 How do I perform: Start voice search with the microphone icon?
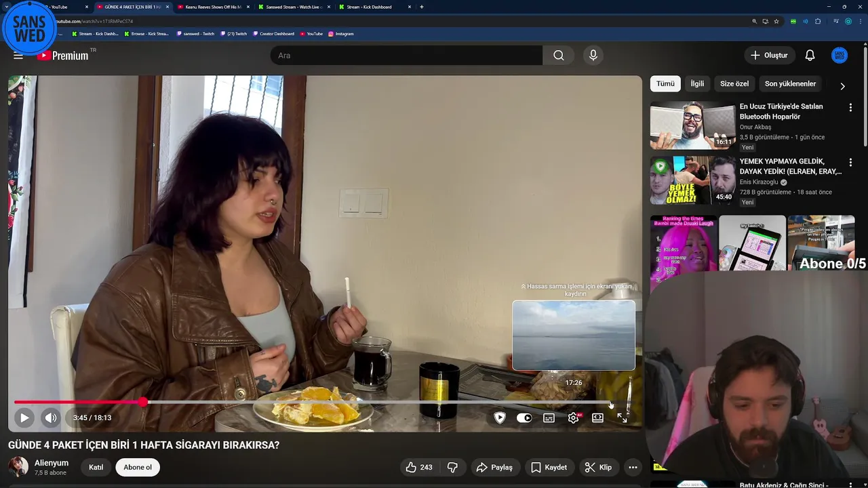(593, 56)
